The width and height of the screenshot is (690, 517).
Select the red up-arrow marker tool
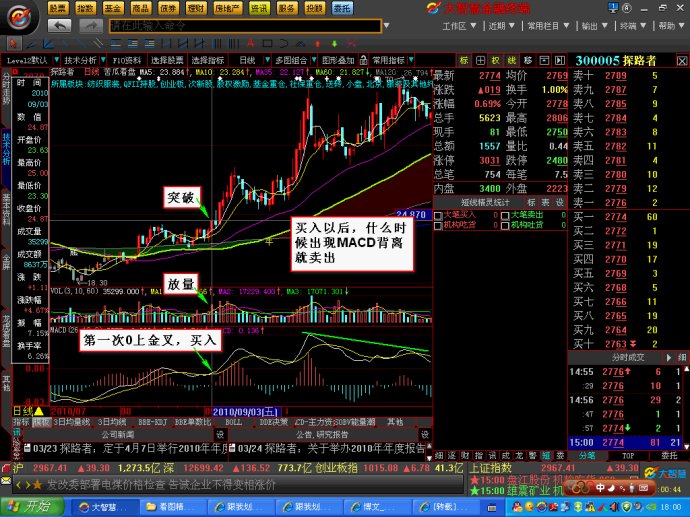pyautogui.click(x=318, y=44)
